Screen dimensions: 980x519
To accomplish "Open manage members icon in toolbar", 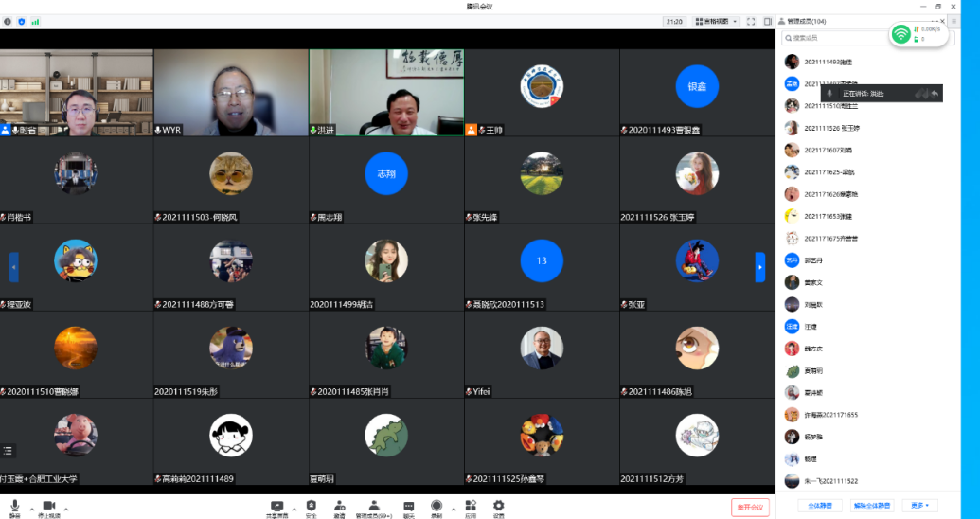I will click(374, 507).
